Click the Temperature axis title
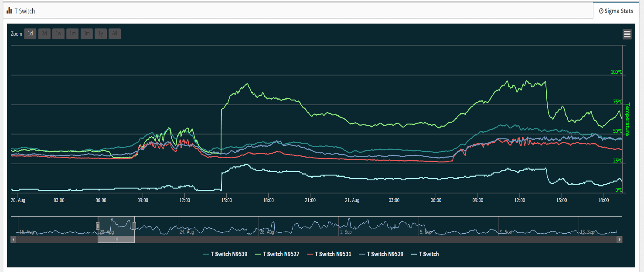 point(628,119)
